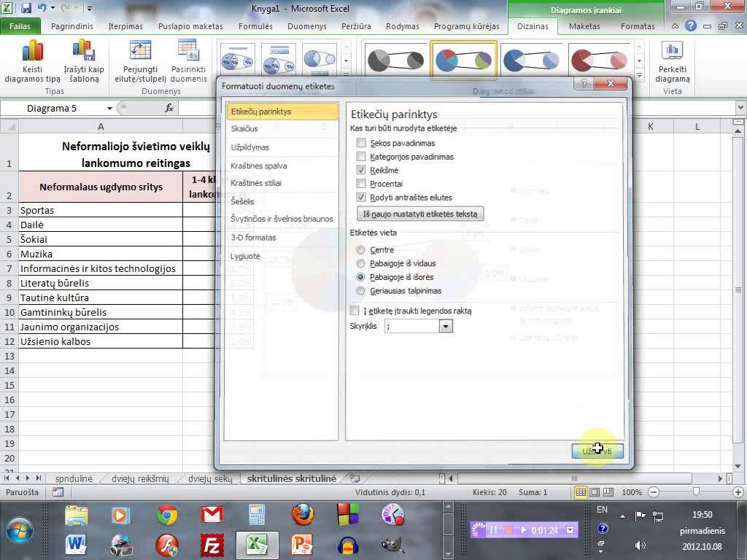Click volume speaker tray icon
This screenshot has height=560, width=747.
(640, 545)
